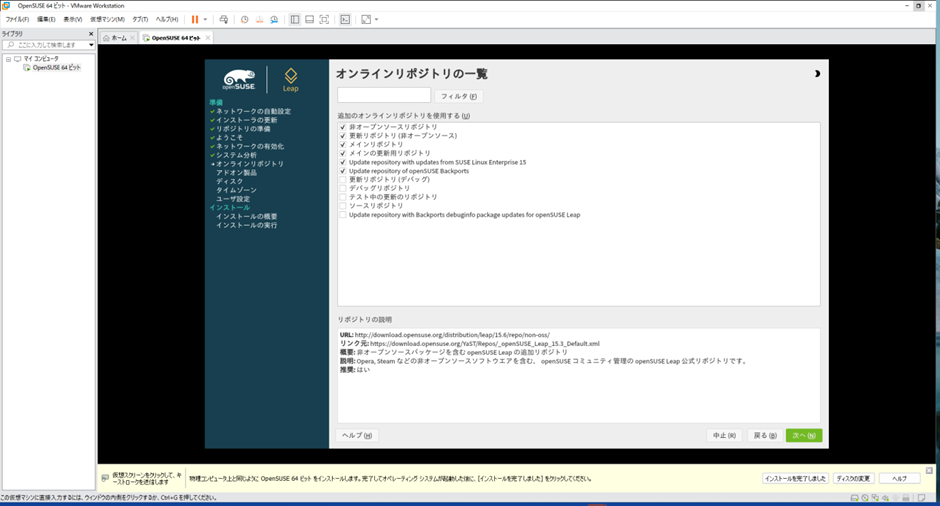Switch to the ホーム tab
Screen dimensions: 940x506
coord(118,38)
